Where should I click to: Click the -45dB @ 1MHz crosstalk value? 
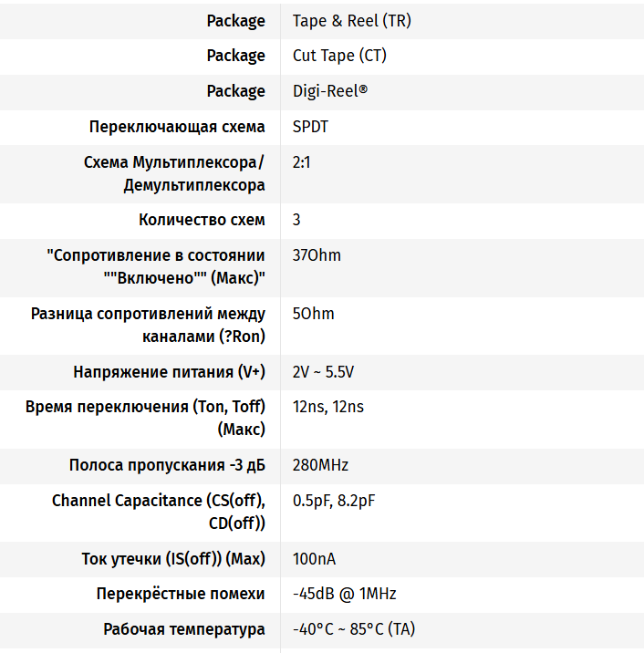coord(344,594)
